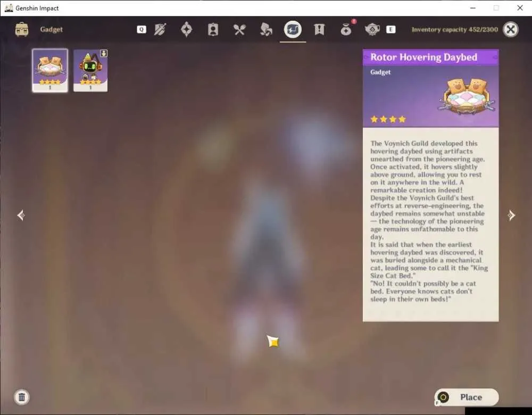Minimize the Genshin Impact window
Viewport: 532px width, 415px height.
tap(473, 8)
